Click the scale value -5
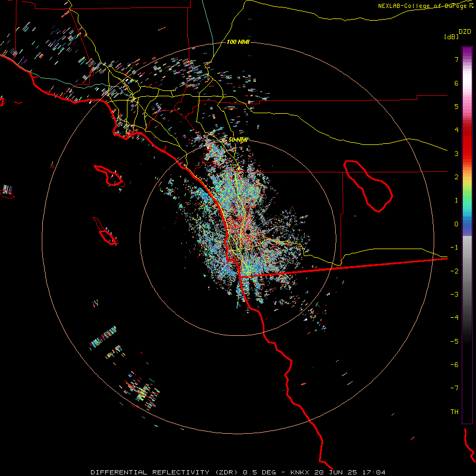The height and width of the screenshot is (476, 476). (x=454, y=342)
